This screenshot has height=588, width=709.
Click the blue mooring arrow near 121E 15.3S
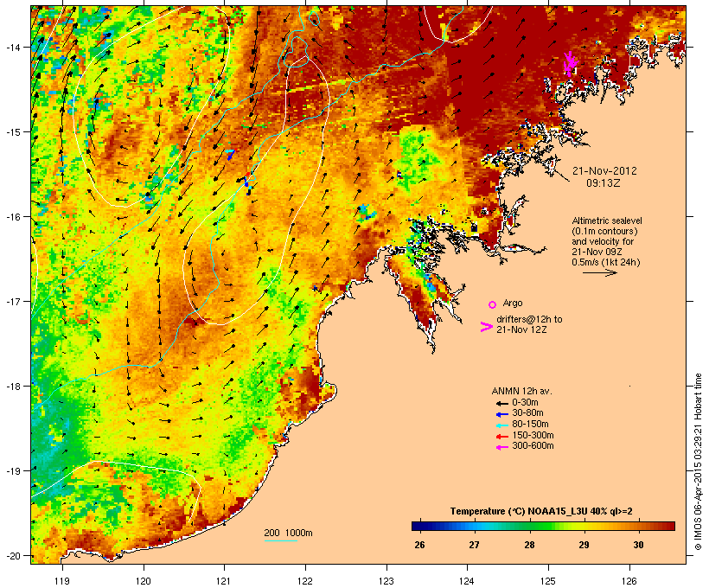231,155
